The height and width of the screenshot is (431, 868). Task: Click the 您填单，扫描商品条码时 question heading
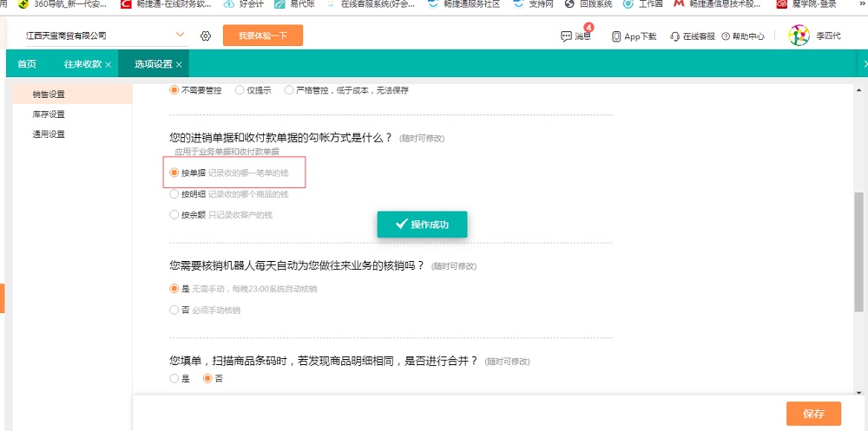324,362
